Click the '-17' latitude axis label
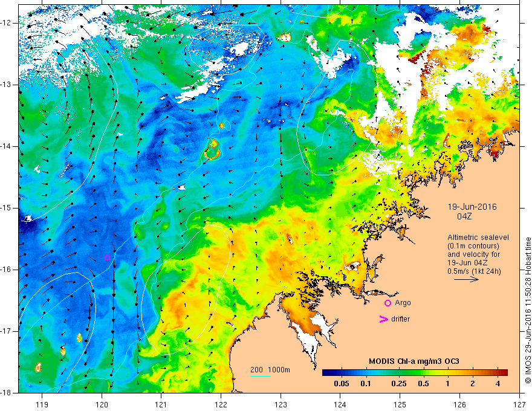 pos(6,331)
